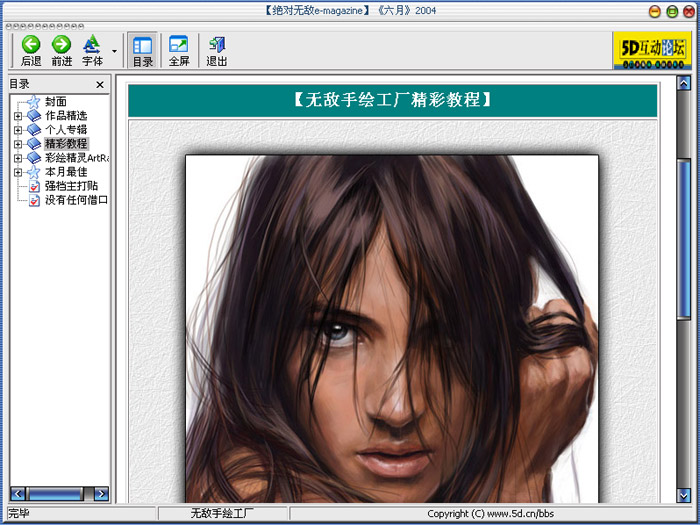
Task: Expand the 精彩教程 tree node
Action: point(18,144)
